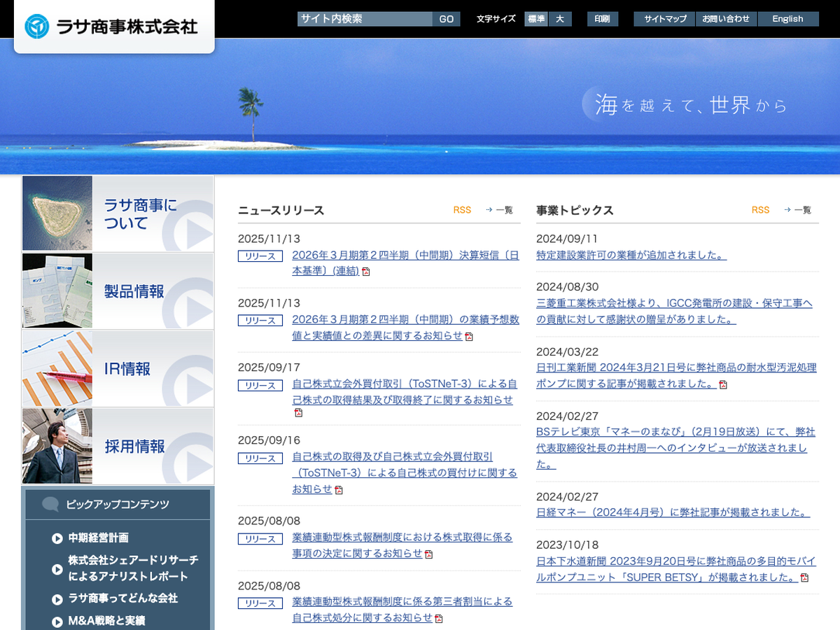The height and width of the screenshot is (630, 840).
Task: Click arrow bullet beside M&A戦略と実績
Action: coord(57,622)
